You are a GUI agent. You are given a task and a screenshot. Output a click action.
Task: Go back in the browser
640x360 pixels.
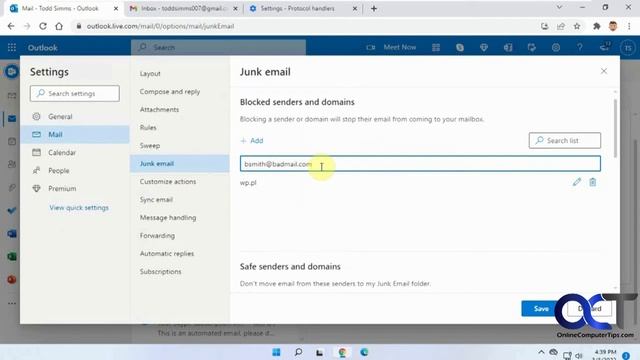point(11,26)
